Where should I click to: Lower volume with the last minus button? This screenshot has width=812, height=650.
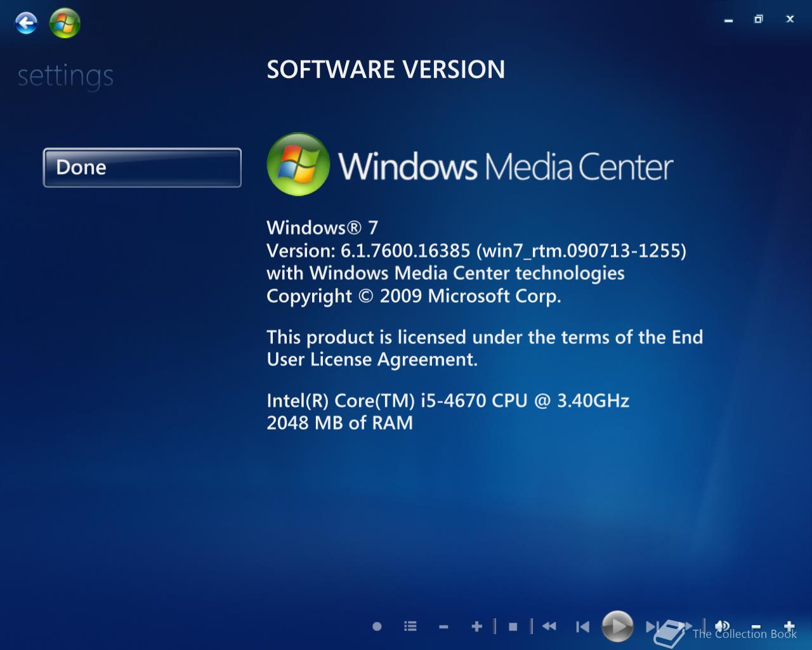[x=756, y=627]
